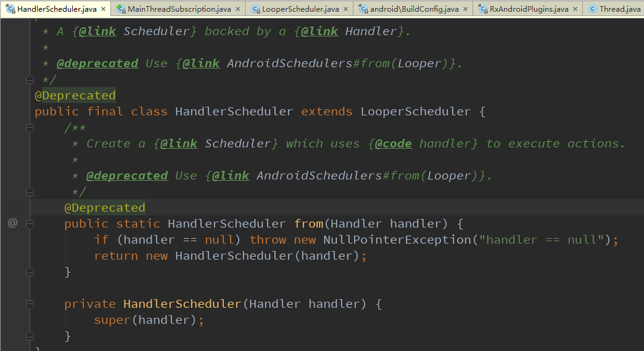Image resolution: width=644 pixels, height=351 pixels.
Task: Click AndroidSchedulers#from(Looper) in class Javadoc
Action: click(337, 63)
